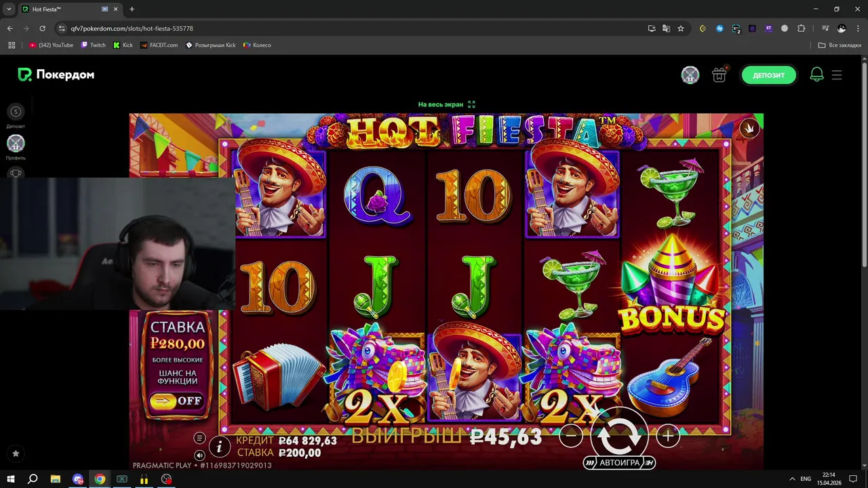Screen dimensions: 868x488
Task: Click the sidebar favorites star icon
Action: pos(16,453)
